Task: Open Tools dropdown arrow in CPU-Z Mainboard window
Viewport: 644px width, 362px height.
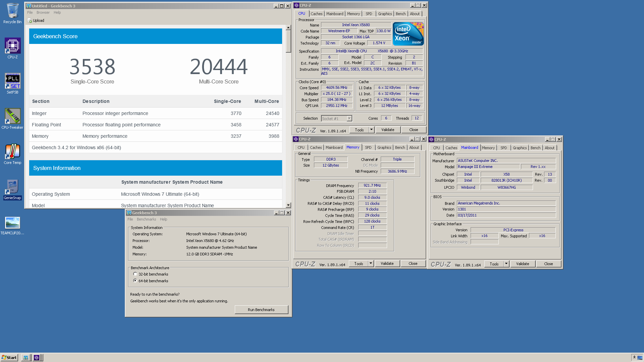Action: tap(506, 264)
